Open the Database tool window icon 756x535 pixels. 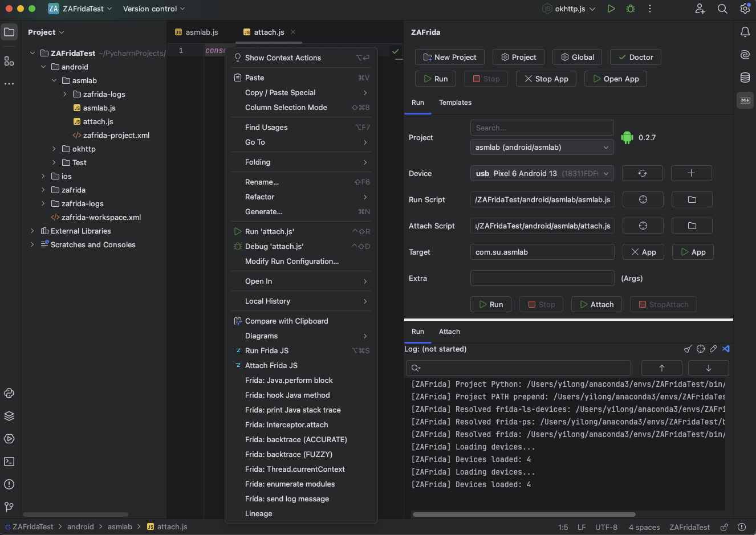click(745, 77)
